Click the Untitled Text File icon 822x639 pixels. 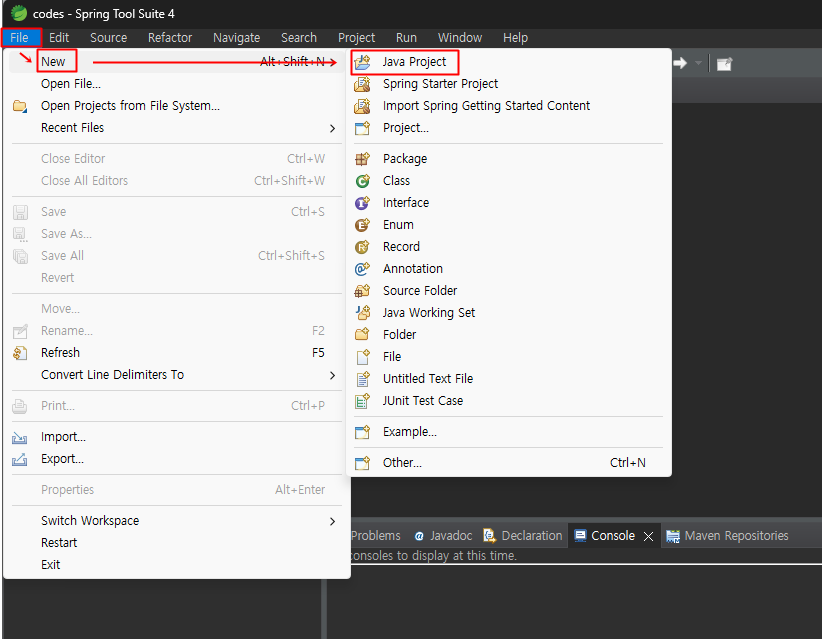362,379
